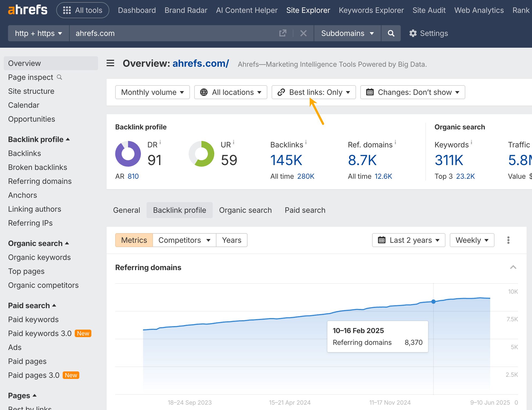The height and width of the screenshot is (410, 532).
Task: Clear the ahrefs.com target with the X icon
Action: pos(303,33)
